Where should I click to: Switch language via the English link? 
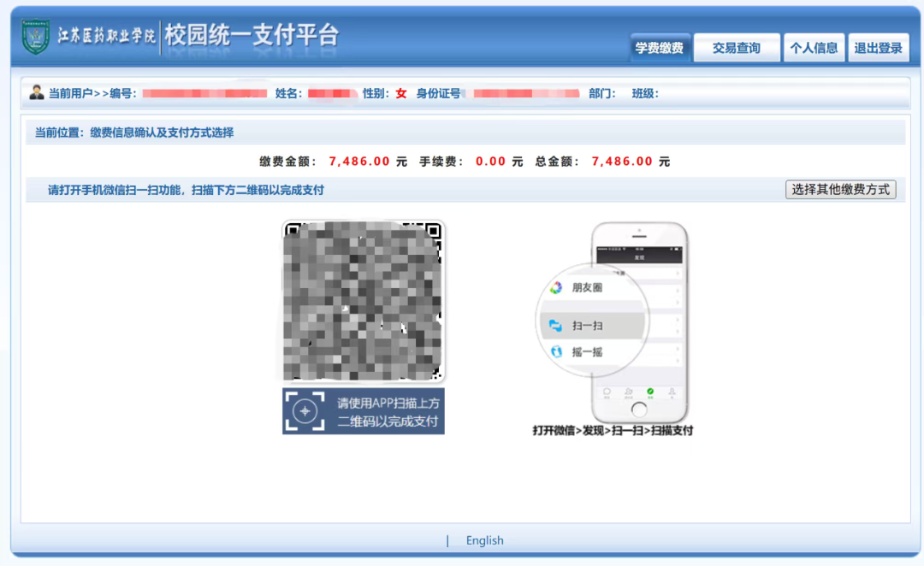point(484,540)
